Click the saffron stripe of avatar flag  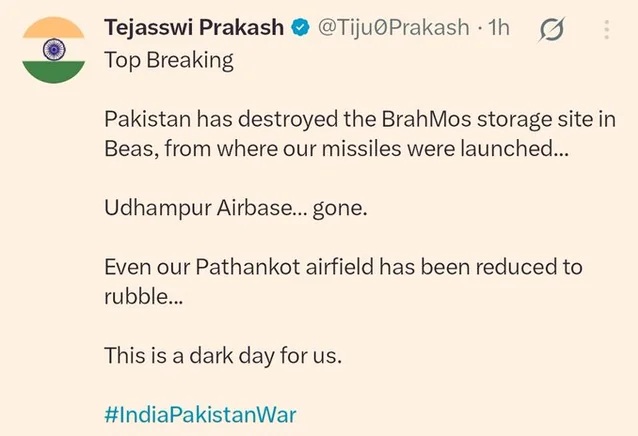point(54,28)
